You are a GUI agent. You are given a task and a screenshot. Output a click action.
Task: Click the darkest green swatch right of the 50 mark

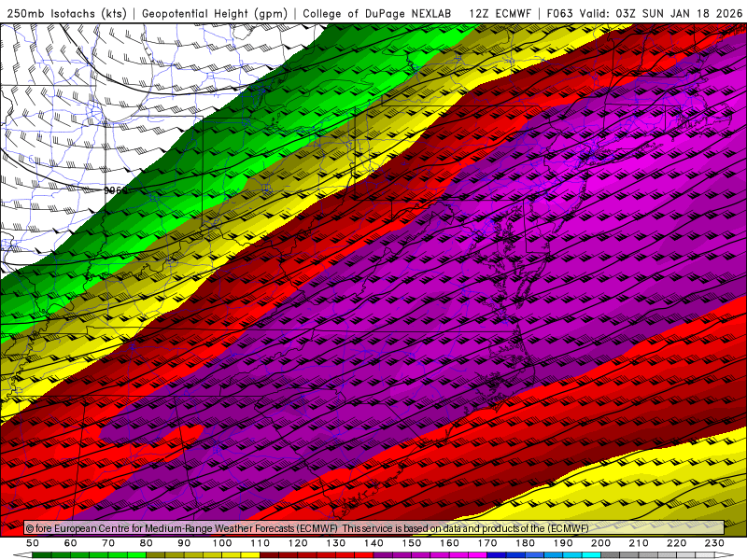coord(42,555)
